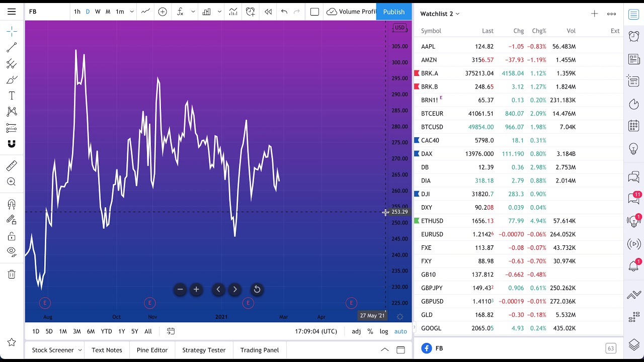Open the Strategy Tester tab
Viewport: 644px width, 362px height.
coord(204,350)
